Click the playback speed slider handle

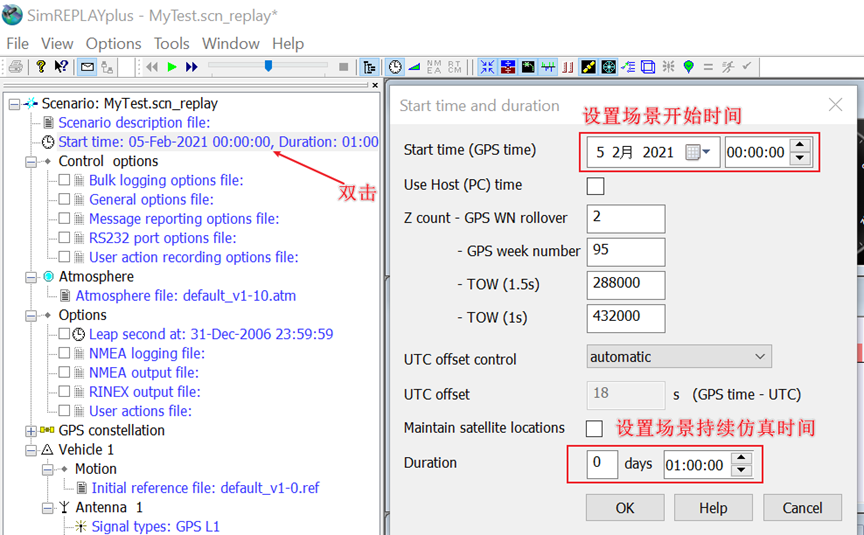point(268,66)
